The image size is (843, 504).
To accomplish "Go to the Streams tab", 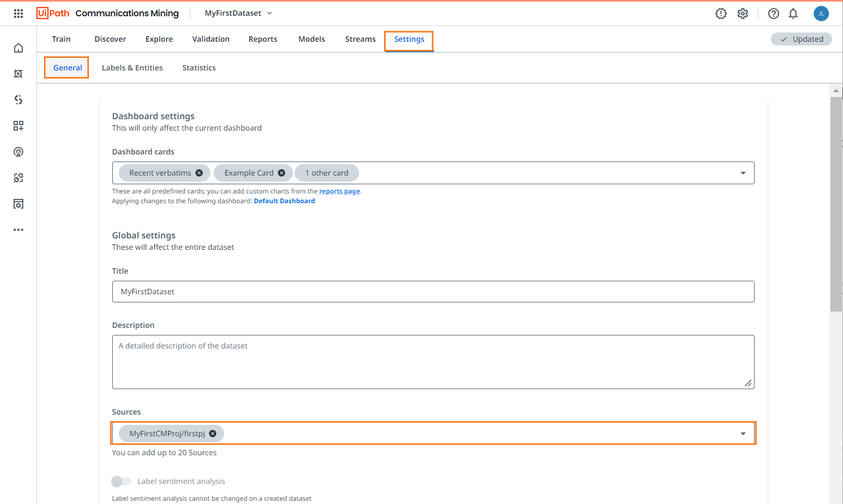I will pos(361,39).
